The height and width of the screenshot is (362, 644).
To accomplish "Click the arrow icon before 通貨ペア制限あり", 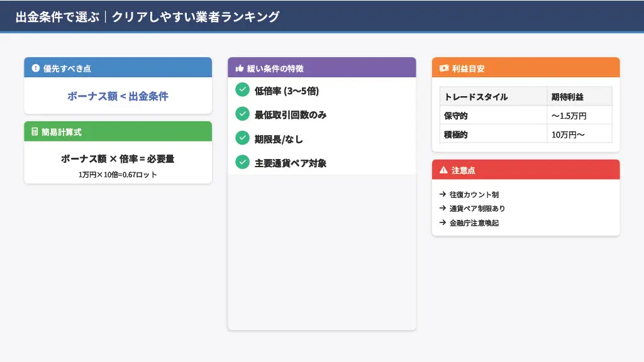I will 443,209.
